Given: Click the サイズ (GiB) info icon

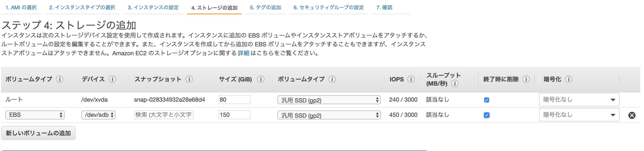Looking at the screenshot, I should point(261,79).
